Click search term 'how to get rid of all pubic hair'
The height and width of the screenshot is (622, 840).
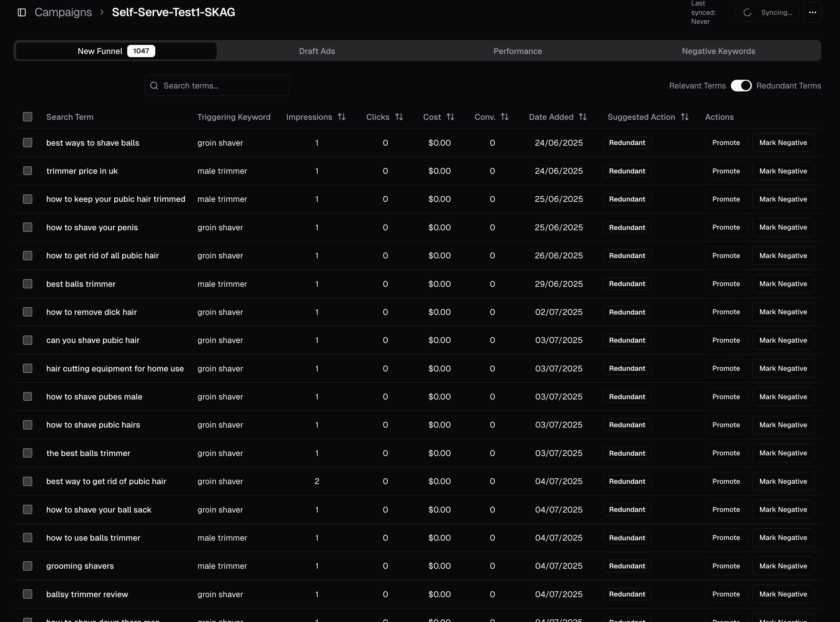point(102,256)
